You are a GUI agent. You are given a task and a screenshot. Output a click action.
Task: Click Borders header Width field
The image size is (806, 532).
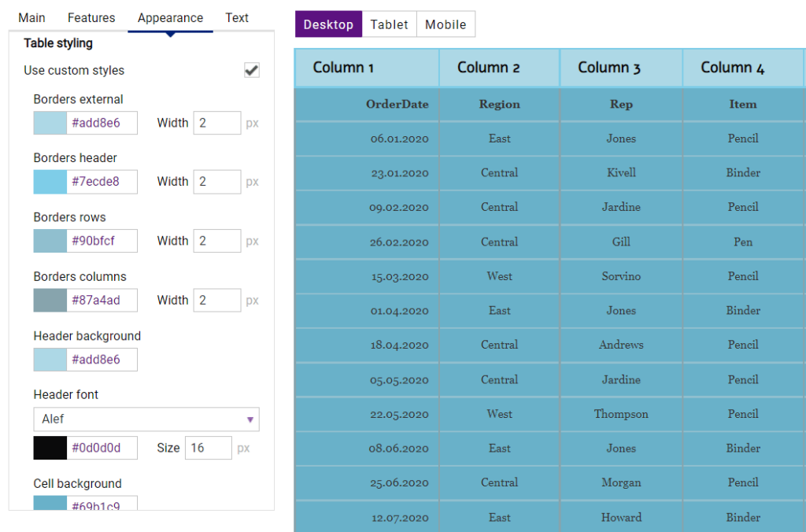point(217,182)
